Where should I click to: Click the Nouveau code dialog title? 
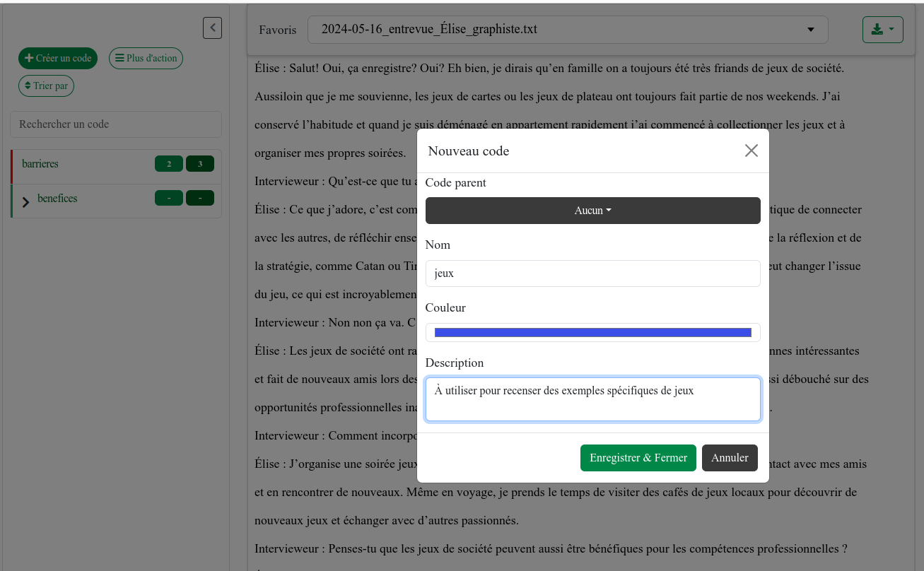pyautogui.click(x=469, y=151)
